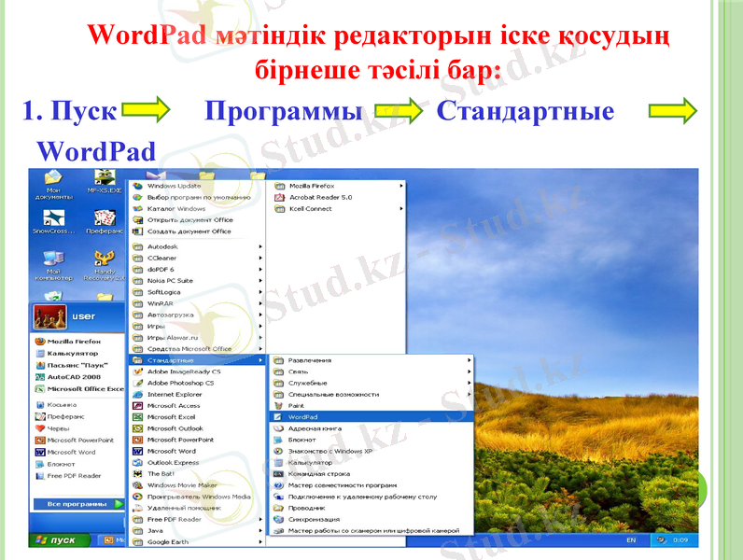Image resolution: width=743 pixels, height=560 pixels.
Task: Open the doPDF 6 folder
Action: pyautogui.click(x=197, y=269)
